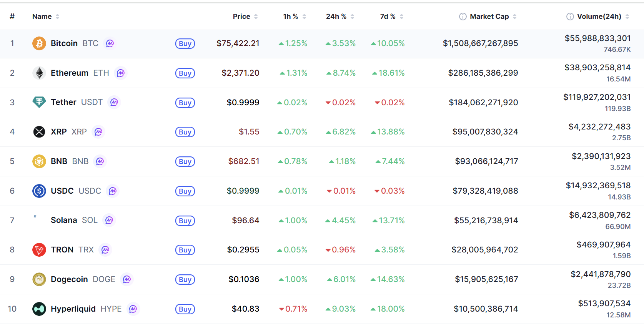Image resolution: width=644 pixels, height=327 pixels.
Task: Click Dogecoin market cap $15,905,625,167
Action: tap(487, 279)
